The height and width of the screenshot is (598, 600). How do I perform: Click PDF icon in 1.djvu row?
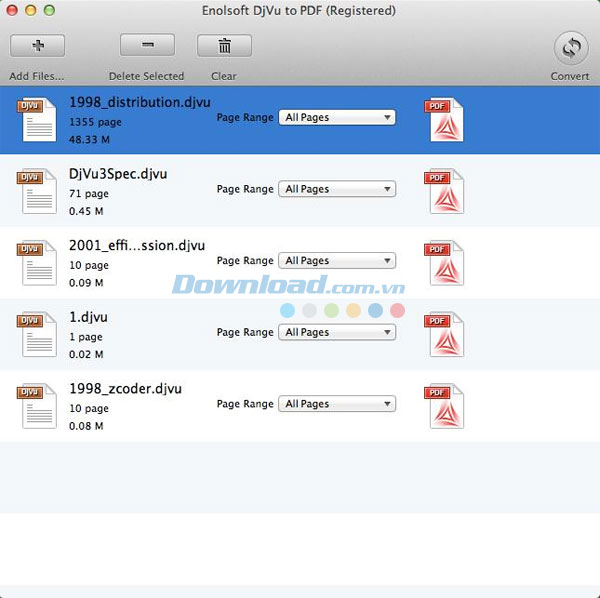pos(444,334)
